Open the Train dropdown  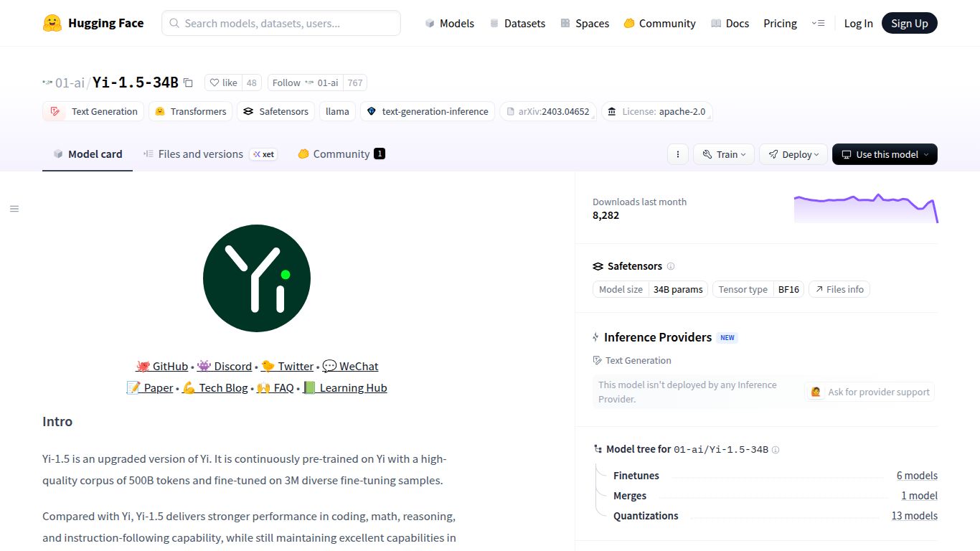(723, 154)
